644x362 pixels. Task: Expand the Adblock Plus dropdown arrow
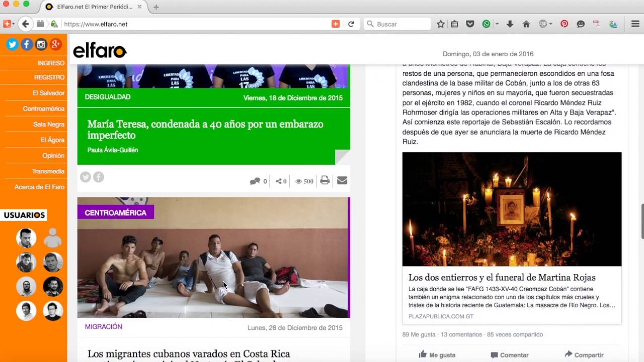(550, 24)
